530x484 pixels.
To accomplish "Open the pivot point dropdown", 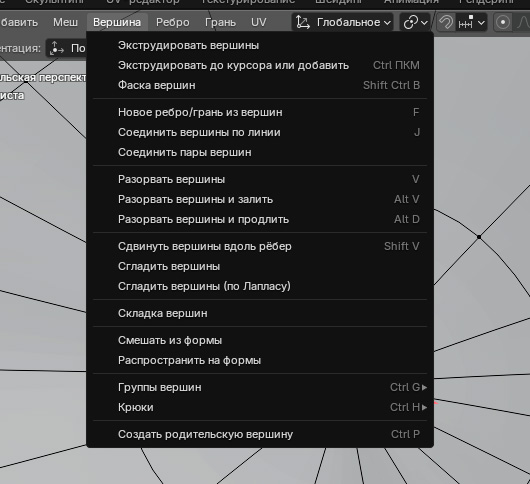I will (x=415, y=22).
